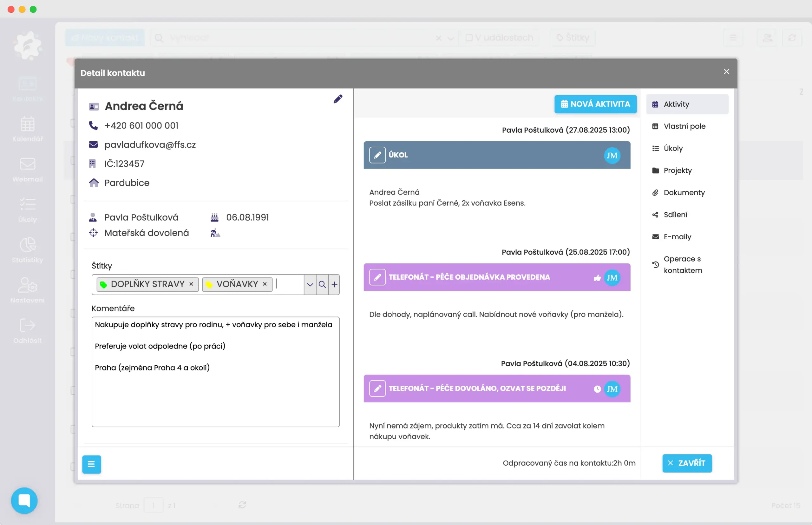Expand the Štítky dropdown arrow
This screenshot has width=812, height=525.
[x=310, y=284]
